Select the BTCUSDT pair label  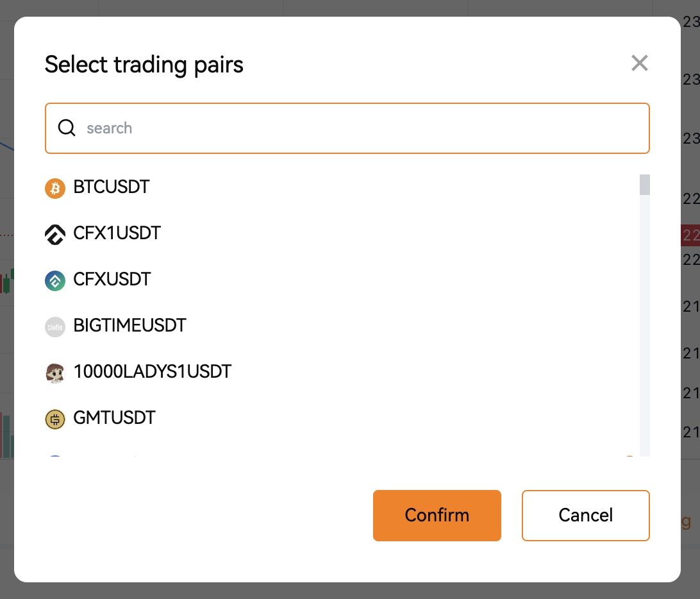pos(111,187)
